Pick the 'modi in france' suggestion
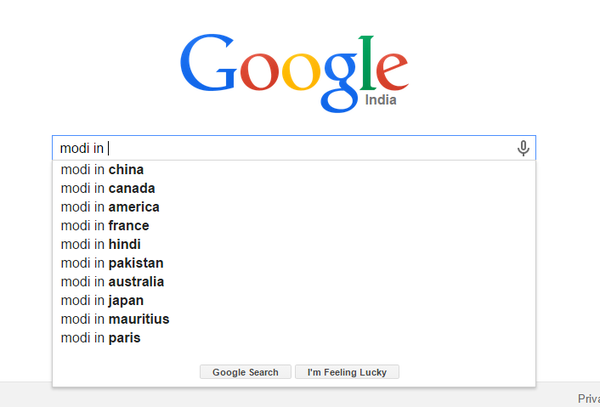600x407 pixels. tap(294, 226)
